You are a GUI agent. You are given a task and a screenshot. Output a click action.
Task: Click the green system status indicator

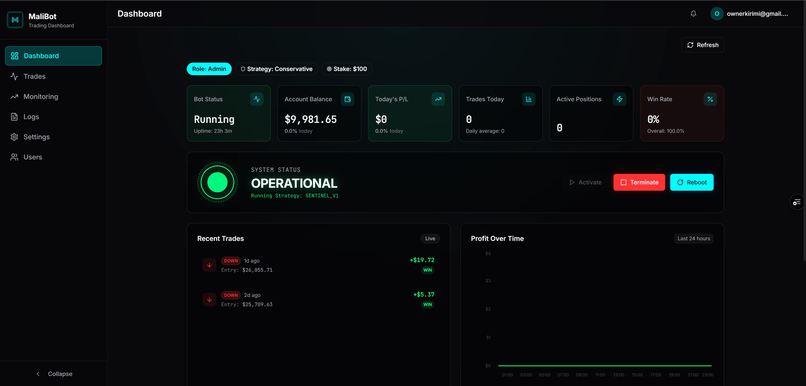click(217, 182)
